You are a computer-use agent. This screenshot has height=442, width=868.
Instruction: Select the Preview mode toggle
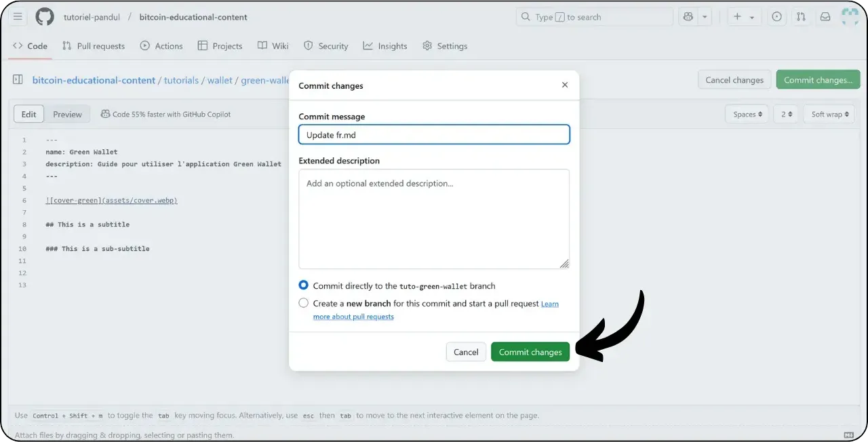coord(67,114)
